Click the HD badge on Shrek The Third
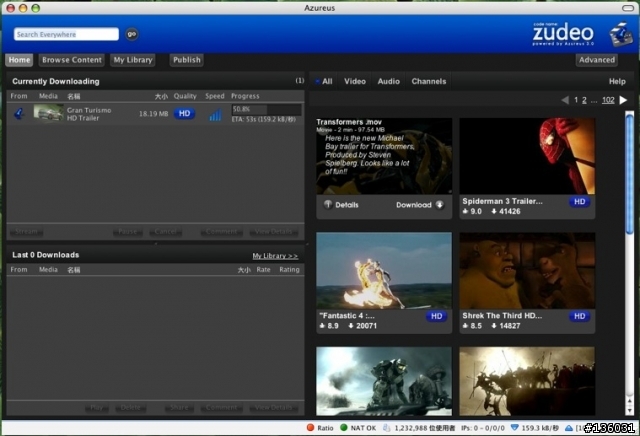 pos(580,316)
